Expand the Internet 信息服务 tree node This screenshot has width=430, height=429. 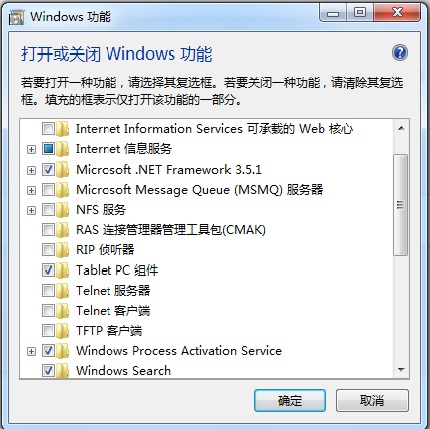click(x=31, y=149)
